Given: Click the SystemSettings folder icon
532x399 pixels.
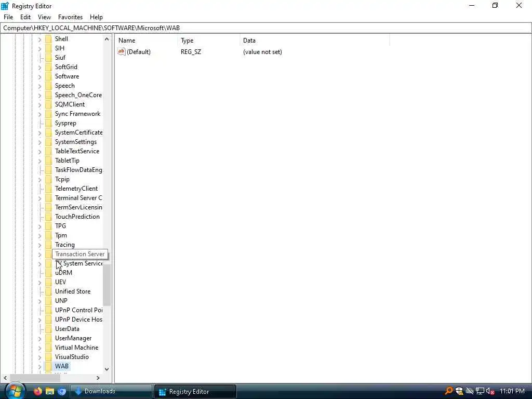Looking at the screenshot, I should [48, 142].
